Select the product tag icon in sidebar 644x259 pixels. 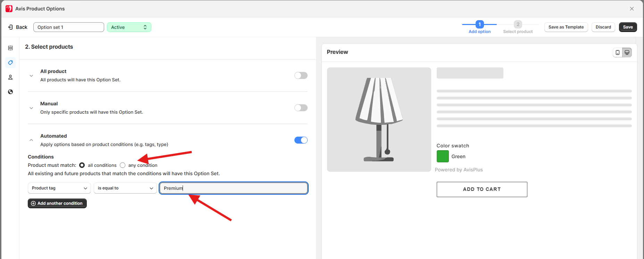(x=10, y=63)
